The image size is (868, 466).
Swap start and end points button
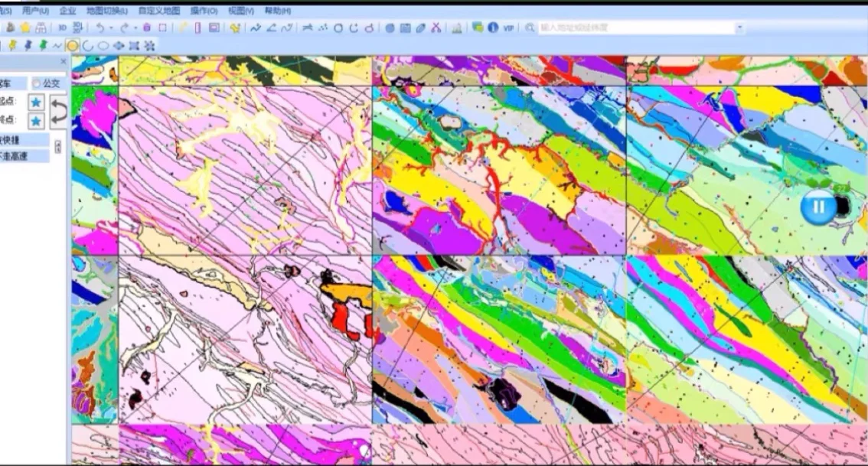coord(58,111)
